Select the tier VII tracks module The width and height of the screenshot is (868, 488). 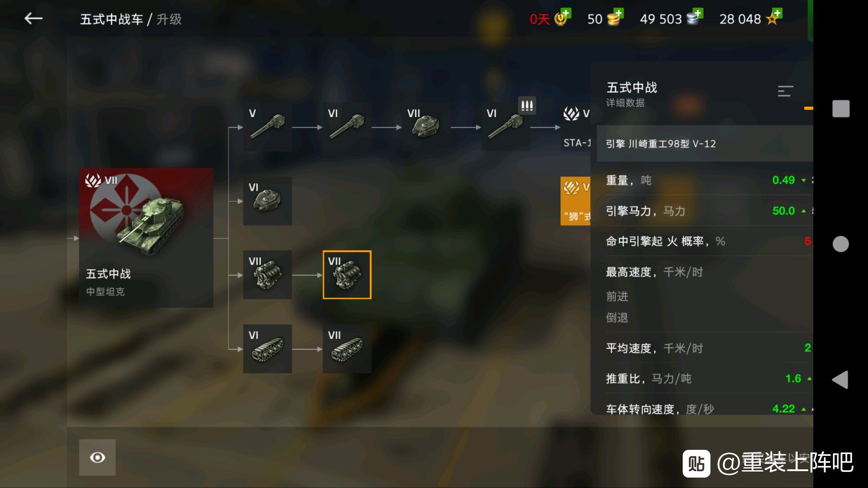pos(347,349)
